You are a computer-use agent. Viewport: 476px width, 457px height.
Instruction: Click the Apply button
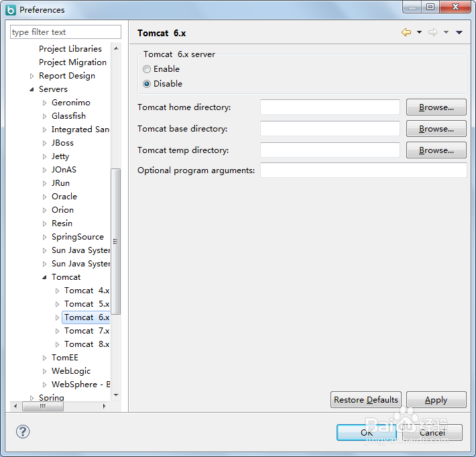436,399
